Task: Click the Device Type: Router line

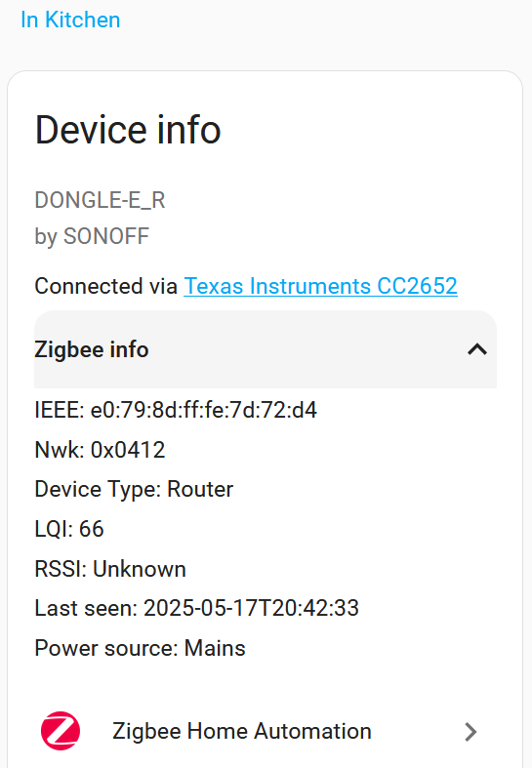Action: click(134, 489)
